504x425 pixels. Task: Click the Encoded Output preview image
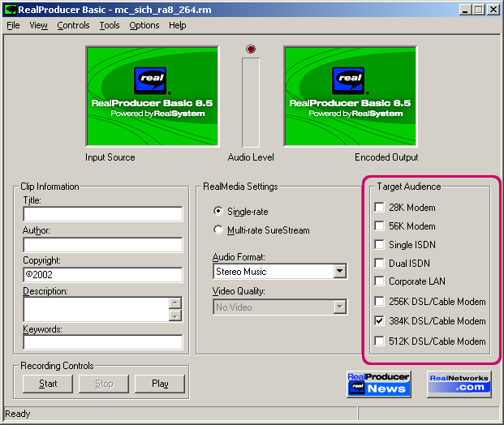(351, 97)
